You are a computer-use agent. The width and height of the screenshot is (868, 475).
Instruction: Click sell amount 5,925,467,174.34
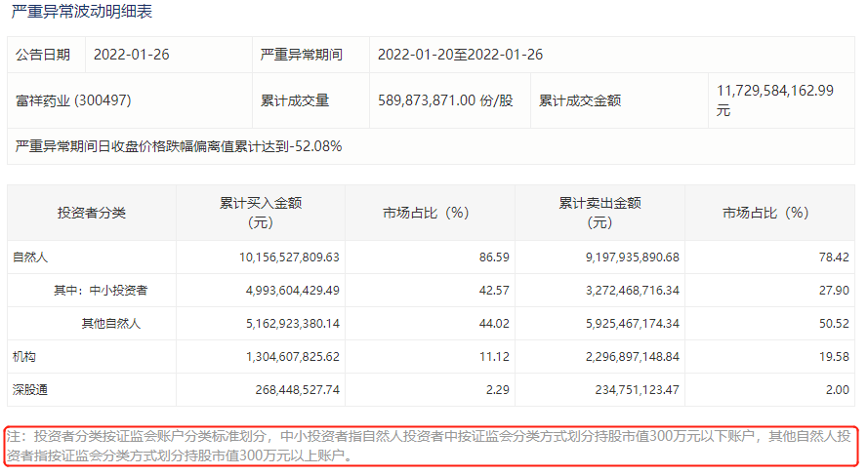tap(632, 324)
